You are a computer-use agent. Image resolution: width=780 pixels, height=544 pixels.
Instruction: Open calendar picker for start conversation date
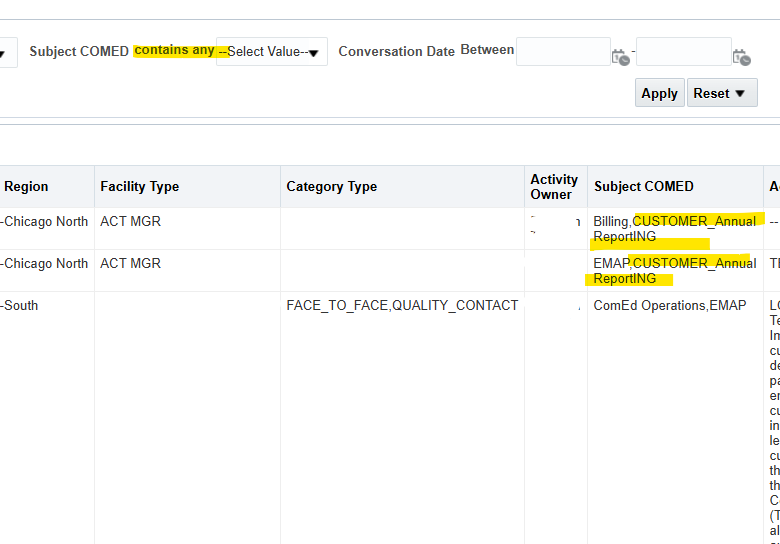click(x=620, y=57)
